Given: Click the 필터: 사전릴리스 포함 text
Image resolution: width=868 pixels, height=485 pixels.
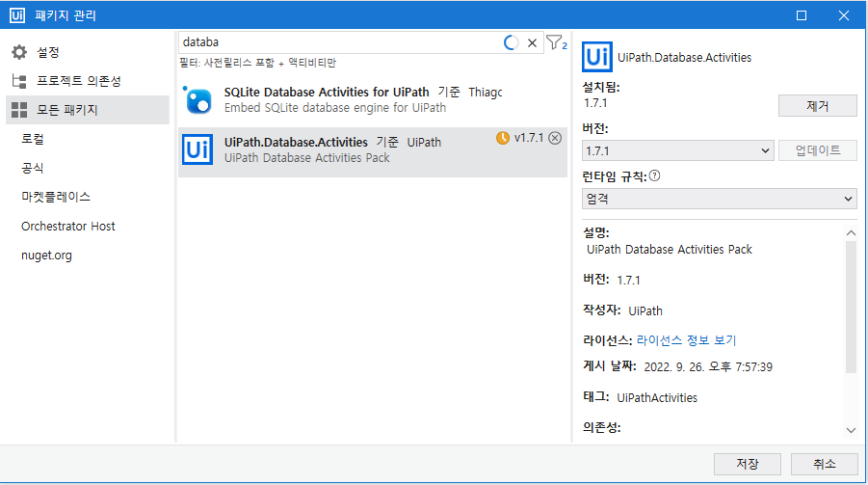Looking at the screenshot, I should [x=257, y=63].
